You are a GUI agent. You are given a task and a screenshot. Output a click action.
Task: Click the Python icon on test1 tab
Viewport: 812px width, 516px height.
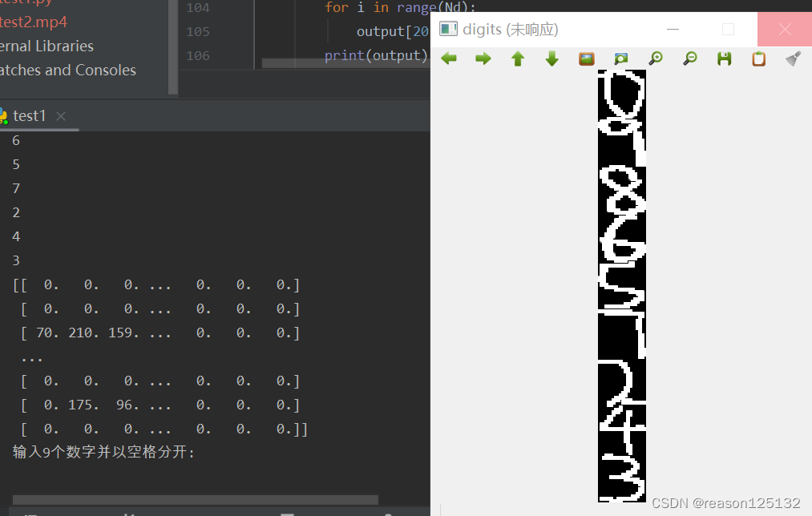(x=5, y=115)
